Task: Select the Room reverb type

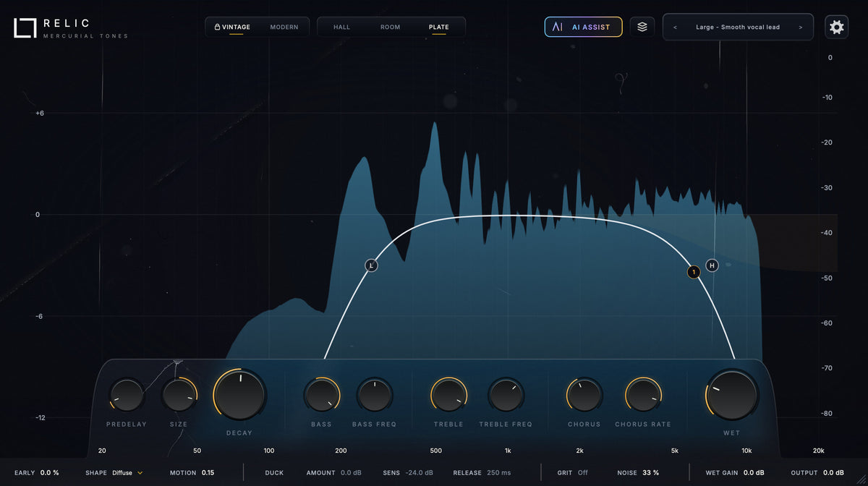Action: pyautogui.click(x=390, y=27)
